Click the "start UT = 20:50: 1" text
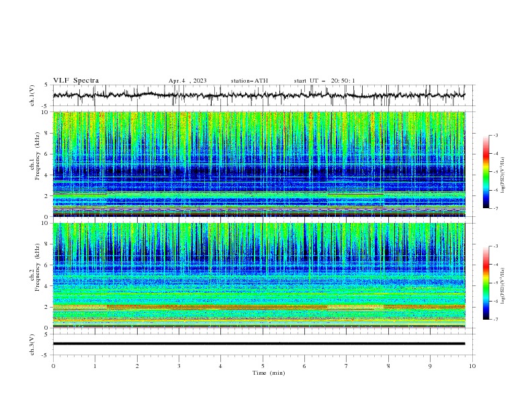 coord(324,81)
